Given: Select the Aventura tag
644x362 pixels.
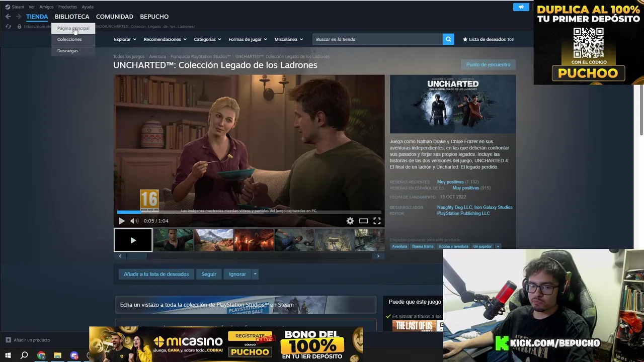Looking at the screenshot, I should (399, 246).
